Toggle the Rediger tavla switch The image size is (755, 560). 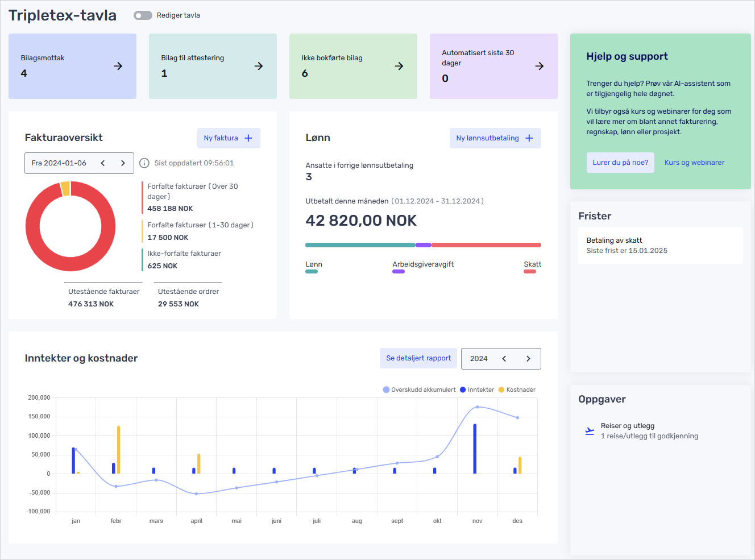(x=143, y=15)
